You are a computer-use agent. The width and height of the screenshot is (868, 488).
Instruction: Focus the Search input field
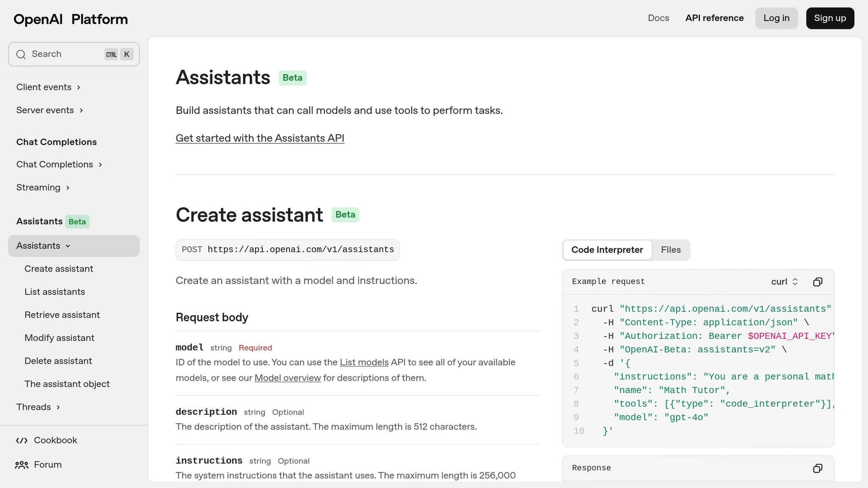click(74, 54)
